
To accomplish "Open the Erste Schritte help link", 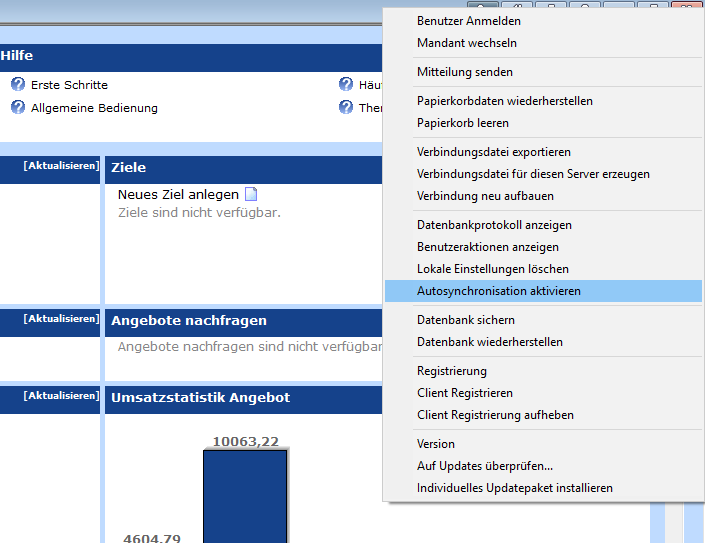I will 69,85.
